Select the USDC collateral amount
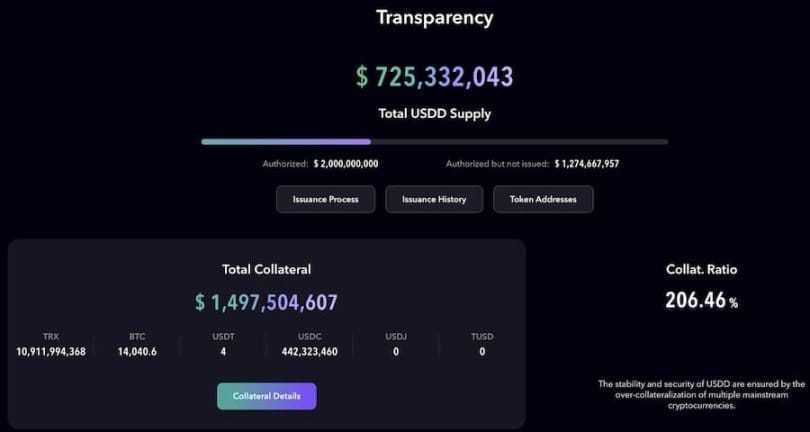810x432 pixels. tap(310, 352)
